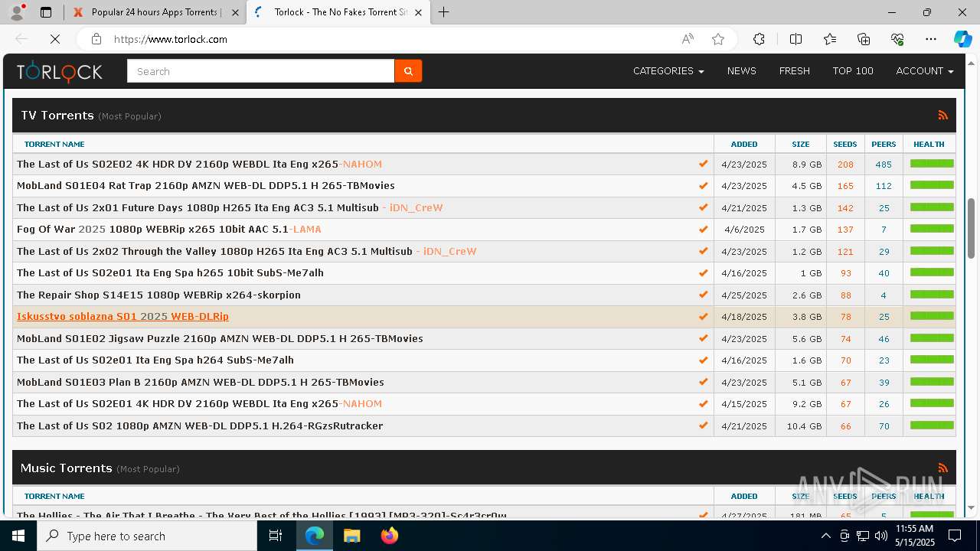Open Fog Of War 2025 torrent
The image size is (980, 551).
point(169,229)
